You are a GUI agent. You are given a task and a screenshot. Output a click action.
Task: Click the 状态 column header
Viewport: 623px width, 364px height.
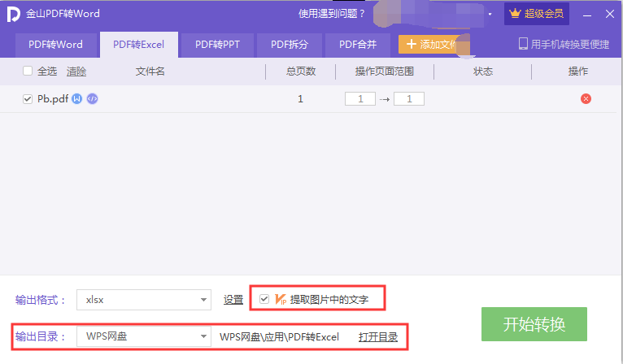point(483,71)
